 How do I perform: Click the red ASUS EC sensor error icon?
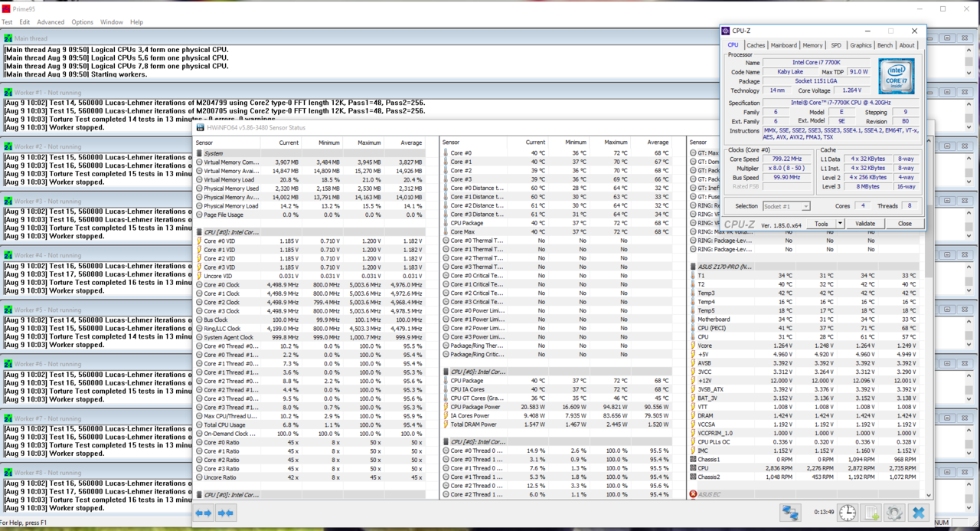(694, 494)
